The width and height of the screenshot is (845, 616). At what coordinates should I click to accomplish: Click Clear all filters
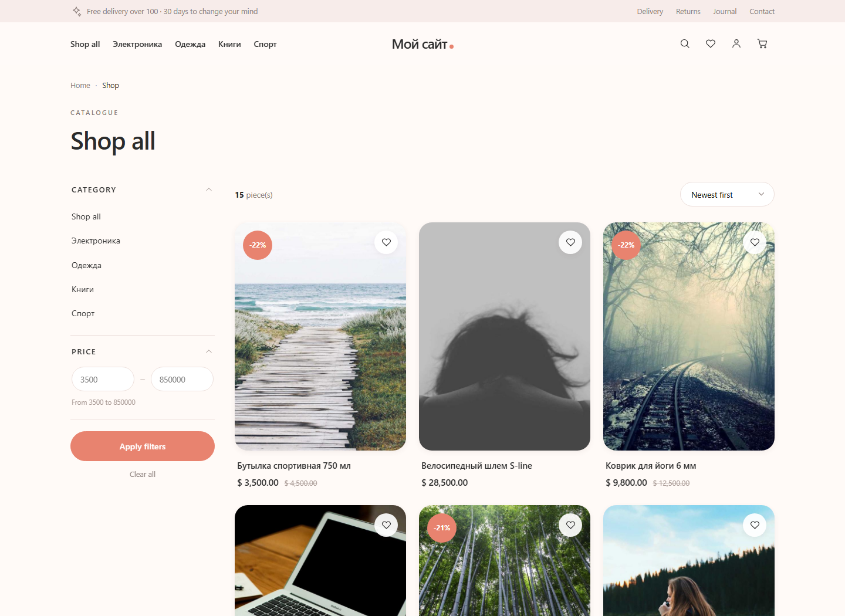[143, 474]
